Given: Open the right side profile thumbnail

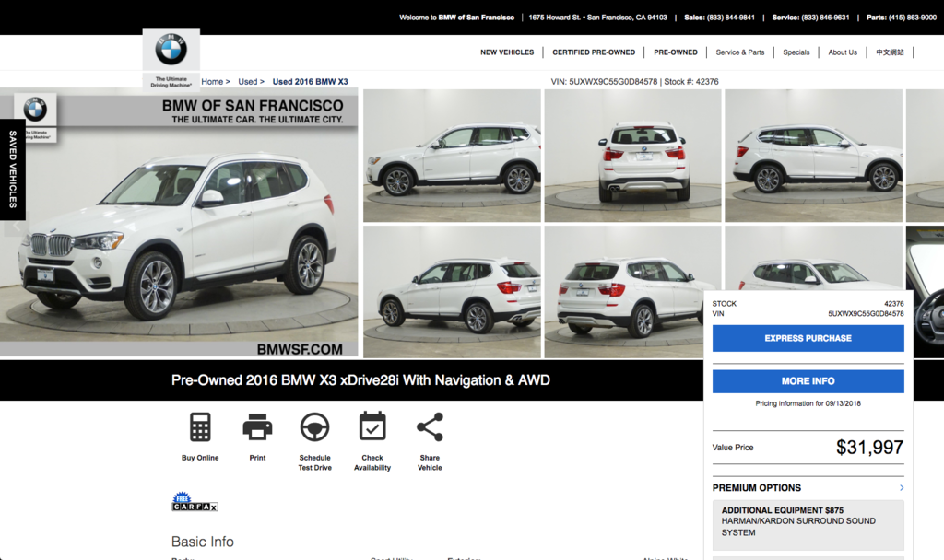Looking at the screenshot, I should click(x=813, y=156).
